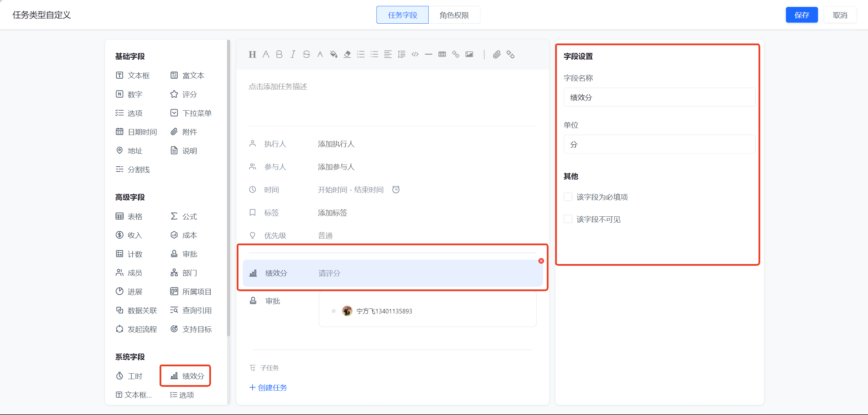Add the 收入 field
The width and height of the screenshot is (868, 415).
pyautogui.click(x=129, y=235)
